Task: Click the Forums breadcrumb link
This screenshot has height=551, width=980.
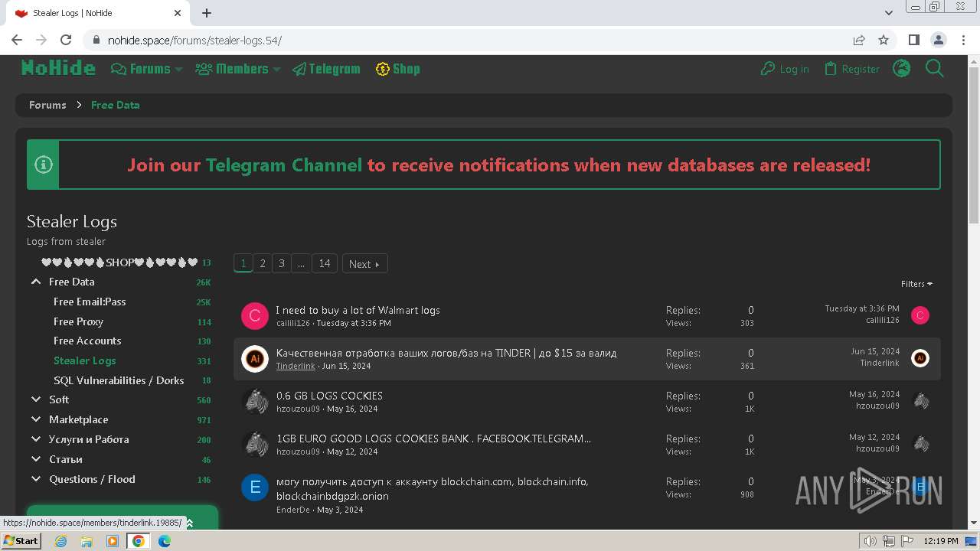Action: coord(47,105)
